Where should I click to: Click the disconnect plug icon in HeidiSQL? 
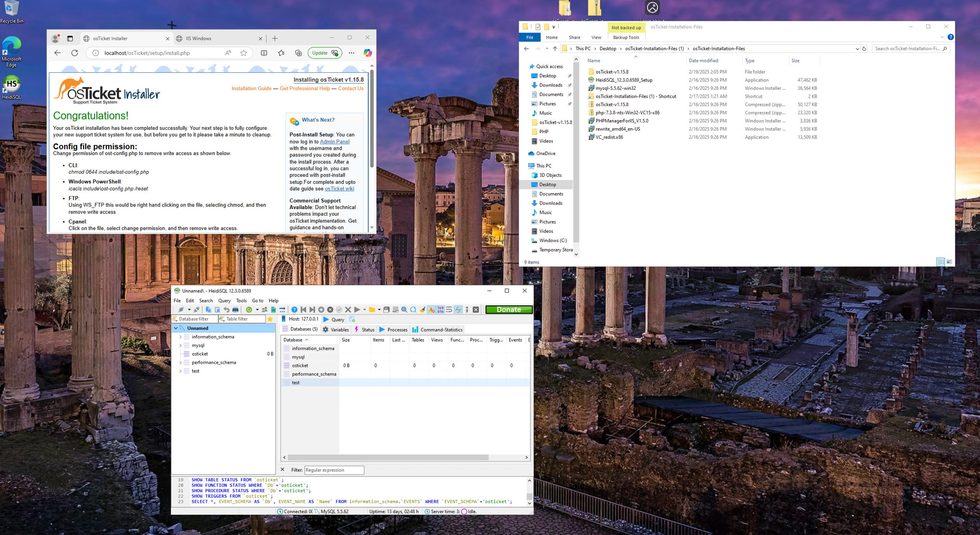[197, 310]
